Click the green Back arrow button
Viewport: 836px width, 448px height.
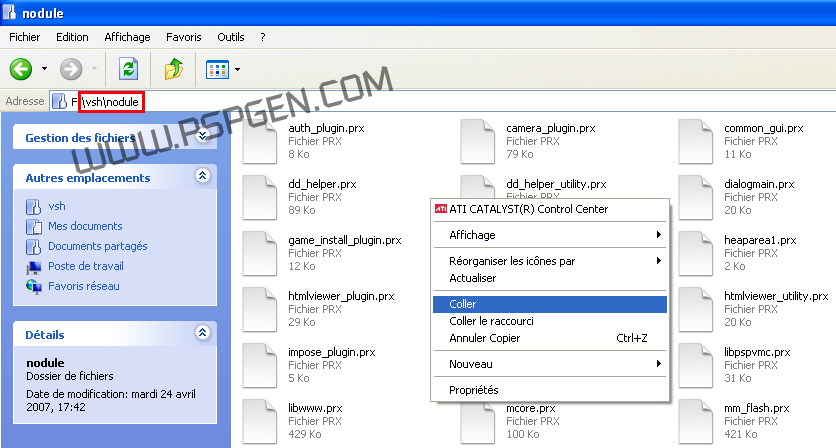[x=21, y=69]
